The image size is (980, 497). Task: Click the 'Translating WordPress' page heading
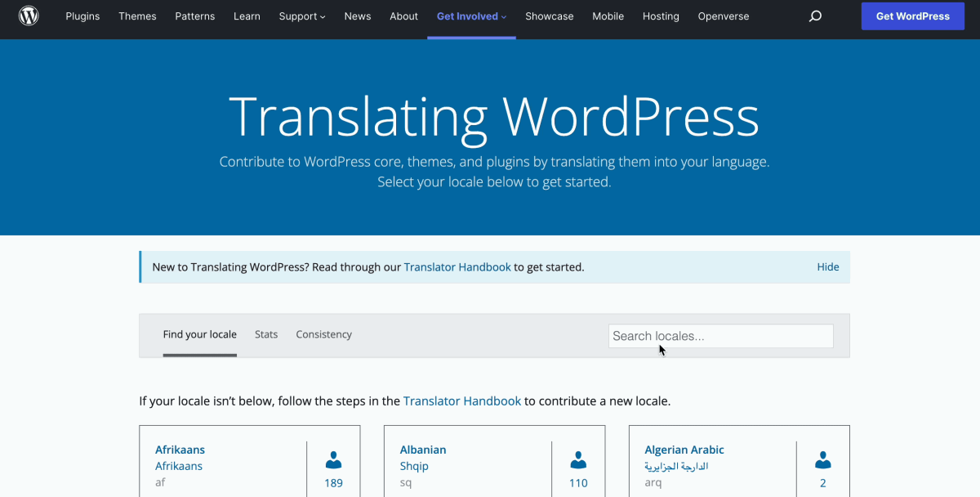coord(494,116)
